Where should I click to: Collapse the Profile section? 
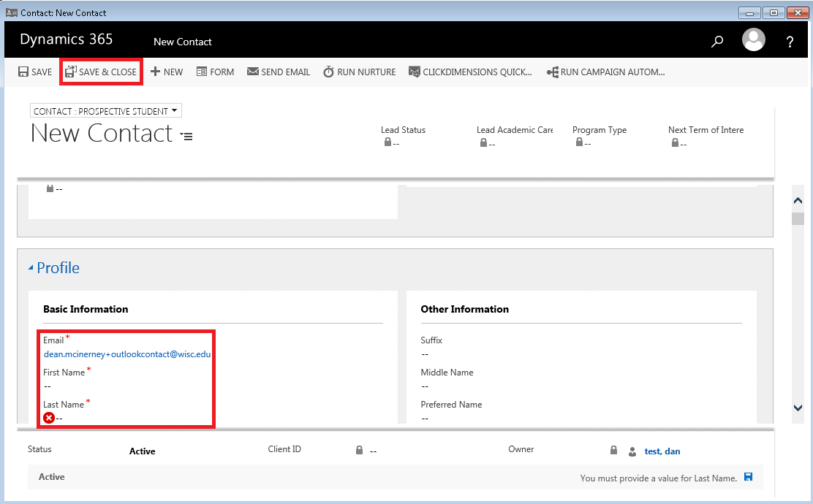click(31, 268)
